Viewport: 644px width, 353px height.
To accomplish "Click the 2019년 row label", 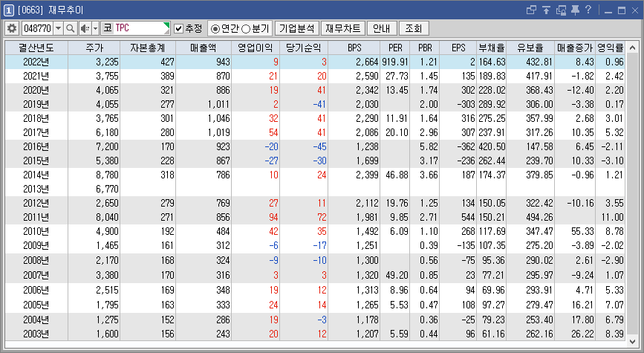I will point(36,104).
